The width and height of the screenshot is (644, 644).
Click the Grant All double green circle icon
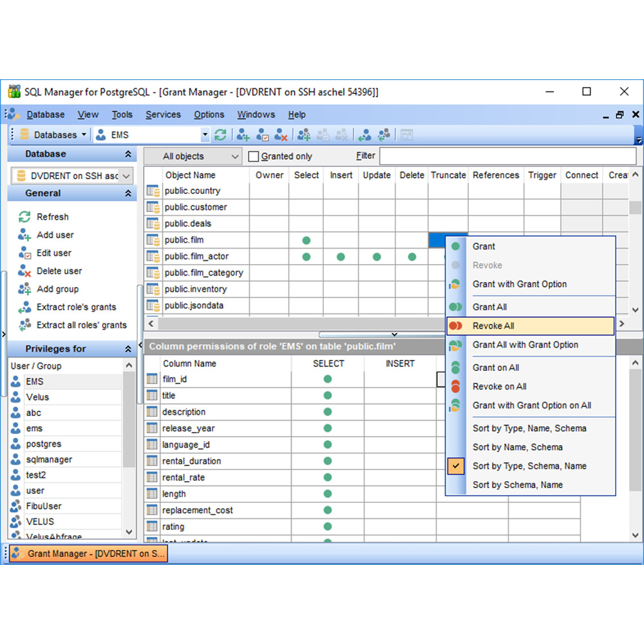[455, 307]
